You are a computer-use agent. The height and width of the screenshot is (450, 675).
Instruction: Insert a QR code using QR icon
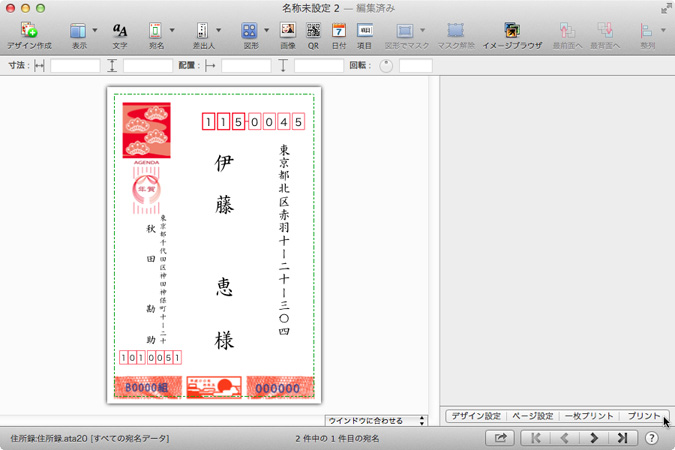pos(313,32)
